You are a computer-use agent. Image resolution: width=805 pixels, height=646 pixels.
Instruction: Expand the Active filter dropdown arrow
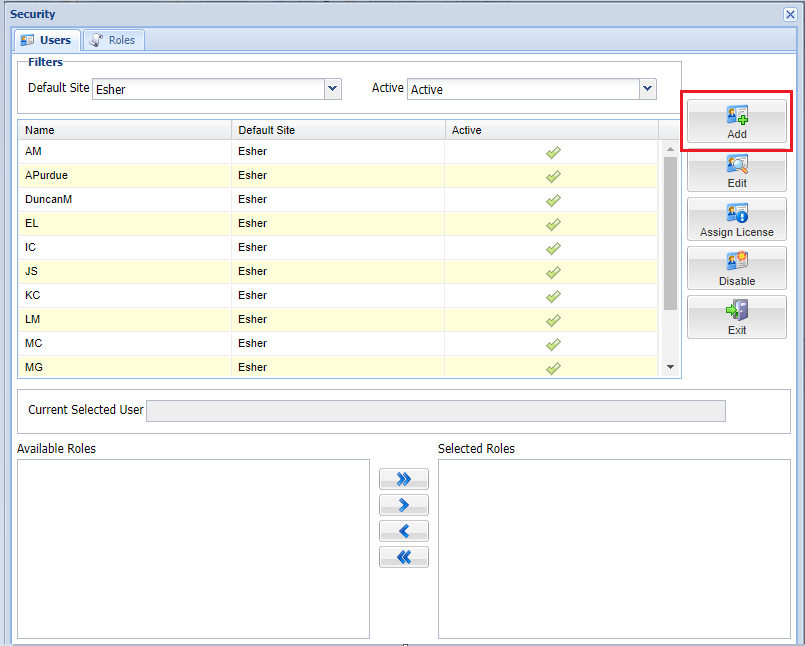pyautogui.click(x=648, y=89)
